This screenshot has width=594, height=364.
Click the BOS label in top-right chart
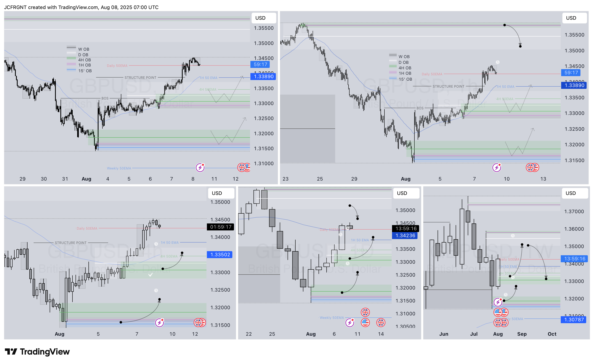(420, 108)
